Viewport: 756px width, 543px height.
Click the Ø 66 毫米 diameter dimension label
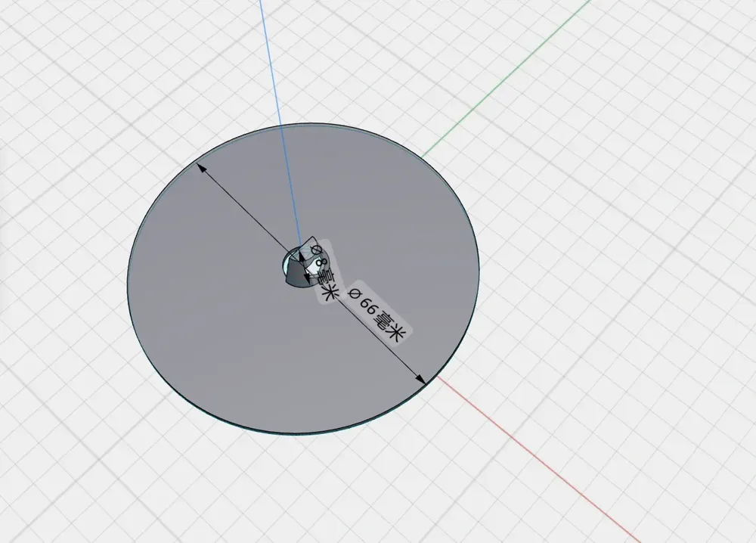[379, 312]
